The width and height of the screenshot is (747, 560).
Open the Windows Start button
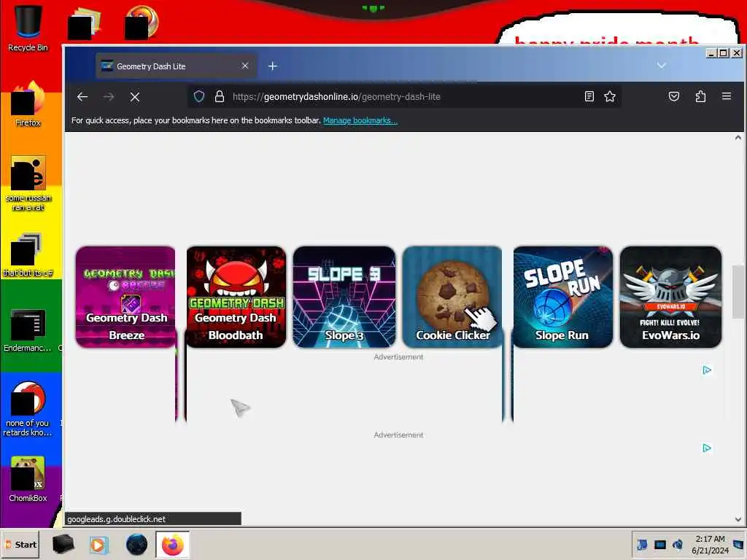pyautogui.click(x=21, y=544)
